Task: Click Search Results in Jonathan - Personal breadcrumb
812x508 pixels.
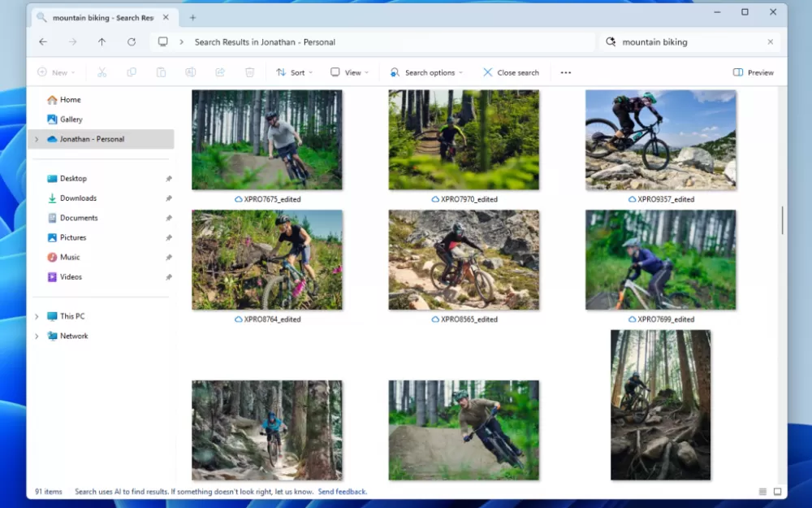Action: click(x=265, y=42)
